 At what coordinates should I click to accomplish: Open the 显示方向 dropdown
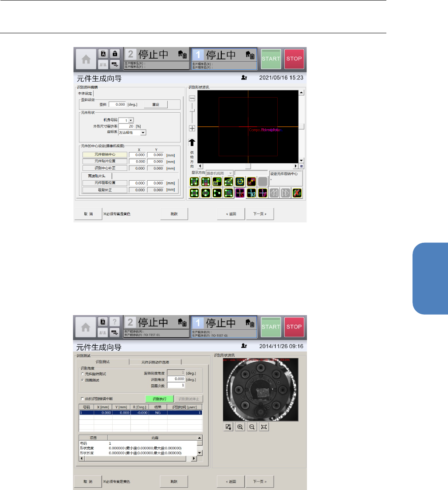click(x=230, y=173)
